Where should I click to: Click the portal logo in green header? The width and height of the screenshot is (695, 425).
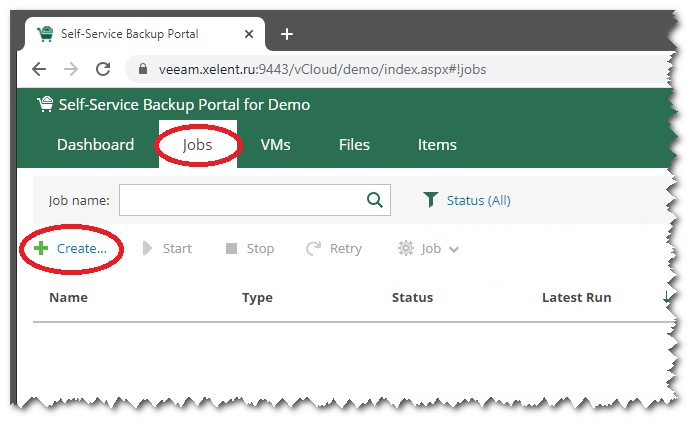coord(45,105)
